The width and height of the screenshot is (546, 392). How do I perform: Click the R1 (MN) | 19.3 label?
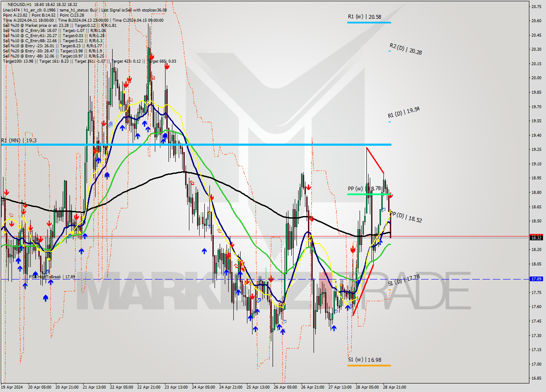click(x=18, y=140)
